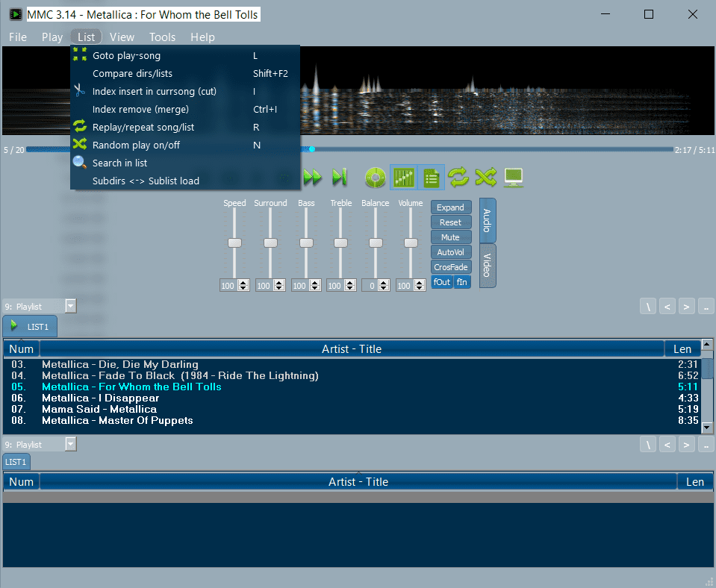Click upper panel < previous button
This screenshot has width=716, height=588.
[x=667, y=307]
